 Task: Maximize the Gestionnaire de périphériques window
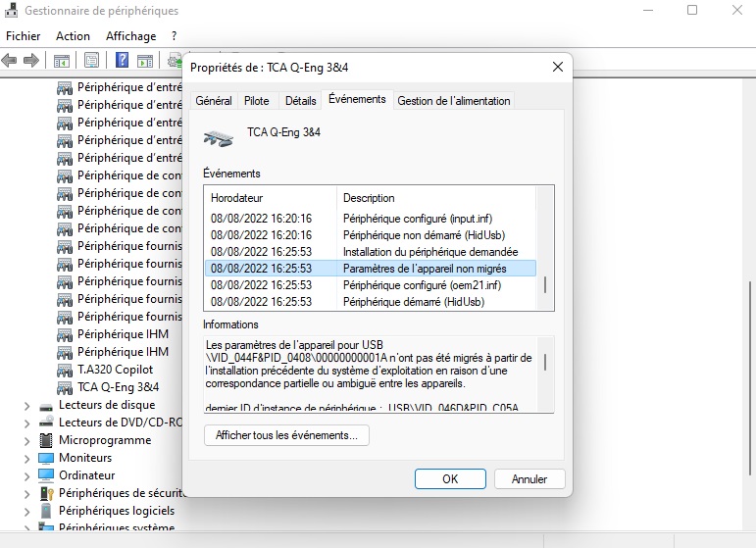pyautogui.click(x=692, y=10)
